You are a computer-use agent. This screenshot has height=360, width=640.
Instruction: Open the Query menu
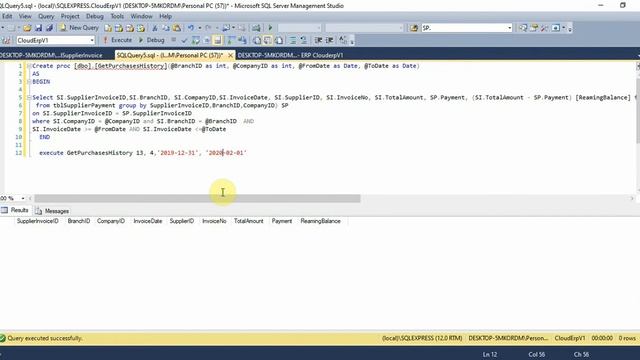tap(46, 16)
